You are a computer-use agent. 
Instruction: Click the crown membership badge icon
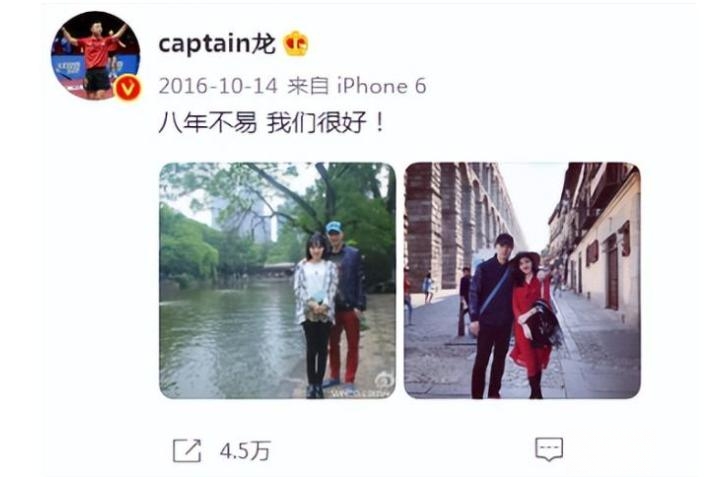click(296, 43)
